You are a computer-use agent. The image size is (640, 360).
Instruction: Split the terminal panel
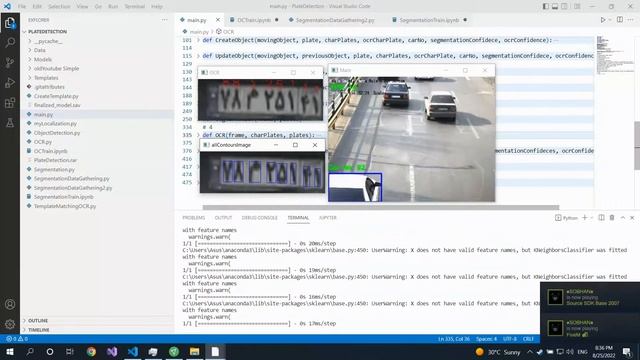click(601, 218)
